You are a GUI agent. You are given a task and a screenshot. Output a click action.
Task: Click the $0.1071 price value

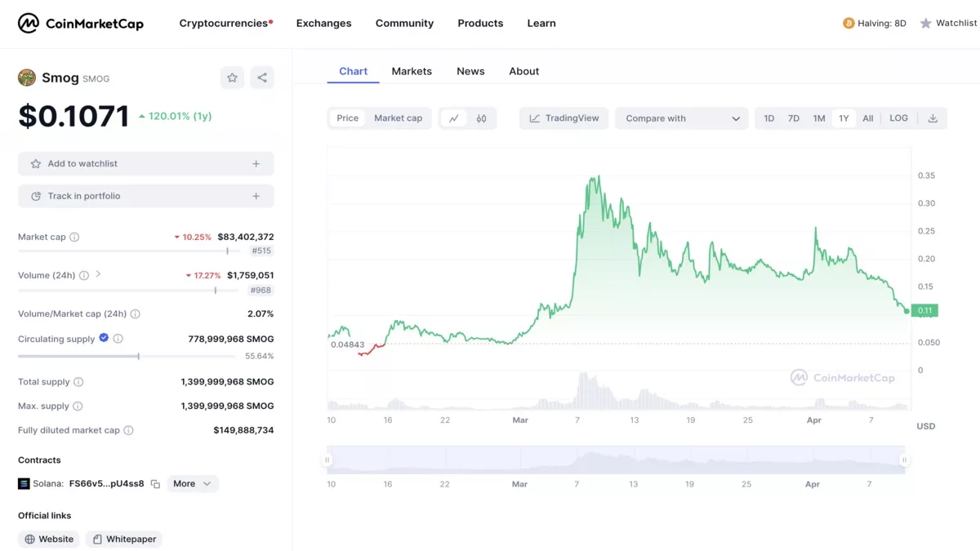(73, 116)
